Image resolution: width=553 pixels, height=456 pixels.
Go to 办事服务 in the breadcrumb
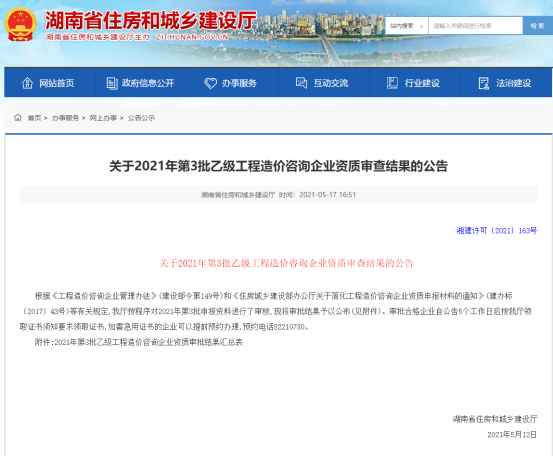coord(65,118)
